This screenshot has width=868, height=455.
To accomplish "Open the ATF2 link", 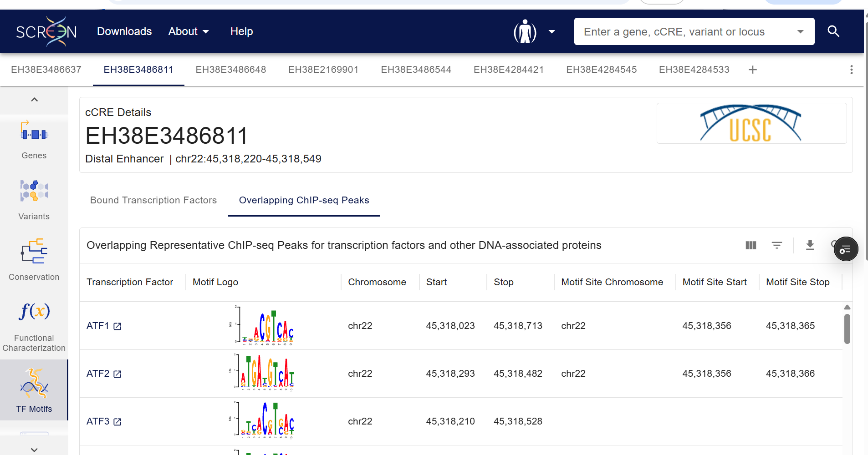I will click(x=98, y=374).
